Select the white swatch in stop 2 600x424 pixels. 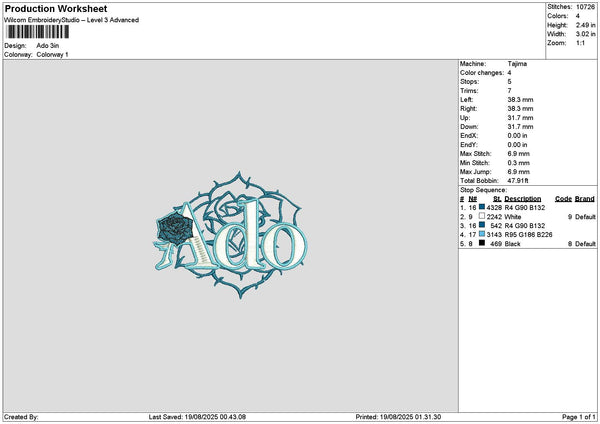point(482,216)
